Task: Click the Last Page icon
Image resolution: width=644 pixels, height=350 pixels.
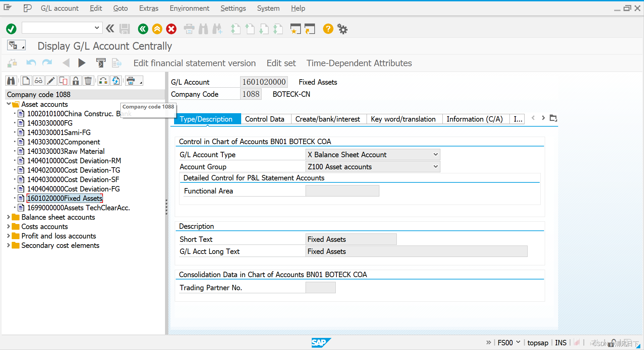Action: point(278,29)
